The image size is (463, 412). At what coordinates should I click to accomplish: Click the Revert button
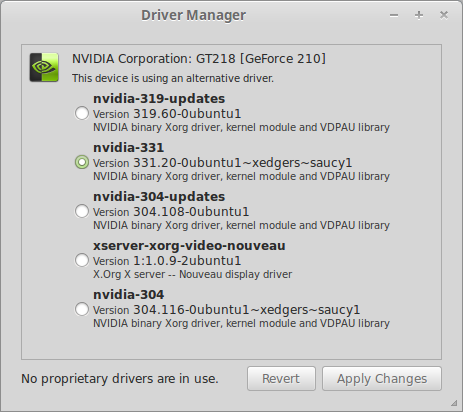281,379
